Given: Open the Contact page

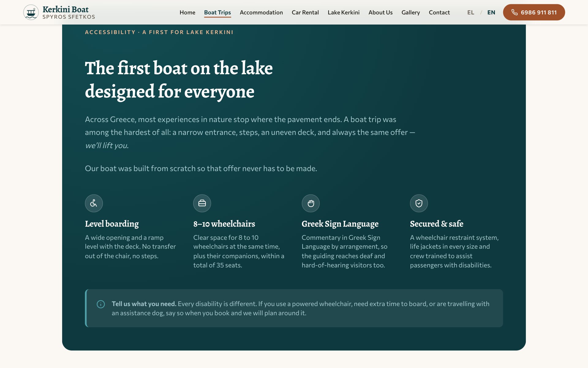Looking at the screenshot, I should (439, 12).
